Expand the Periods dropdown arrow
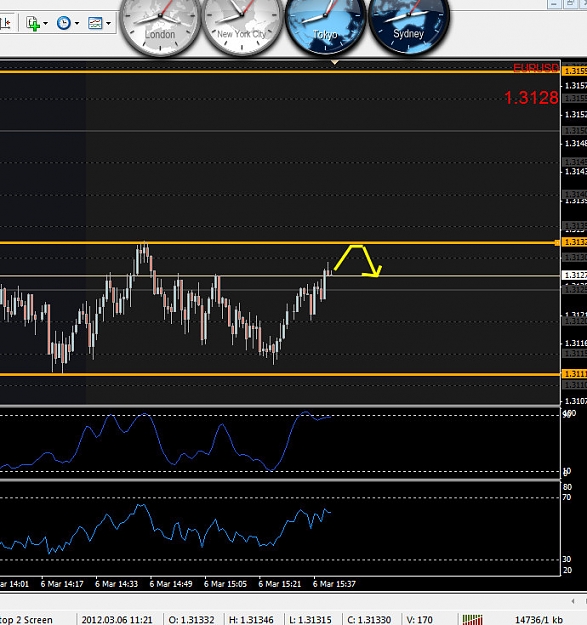The width and height of the screenshot is (587, 625). pyautogui.click(x=77, y=24)
